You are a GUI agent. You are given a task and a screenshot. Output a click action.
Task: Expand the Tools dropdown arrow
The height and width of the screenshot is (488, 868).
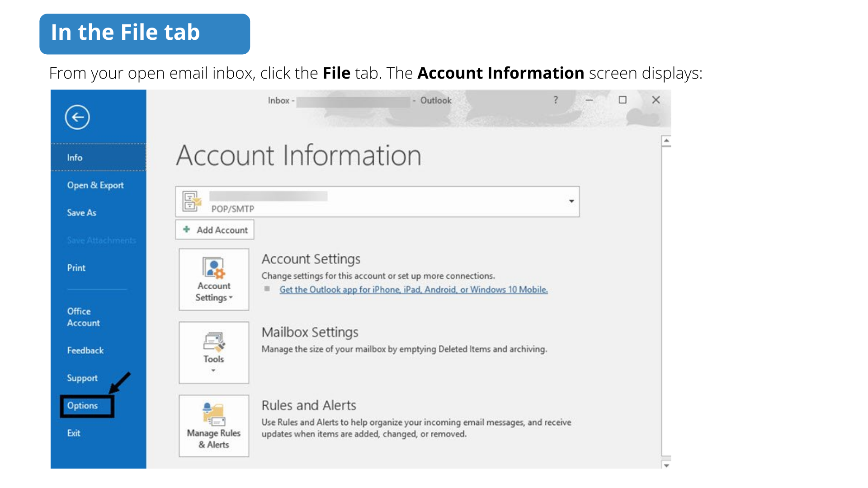pos(213,371)
